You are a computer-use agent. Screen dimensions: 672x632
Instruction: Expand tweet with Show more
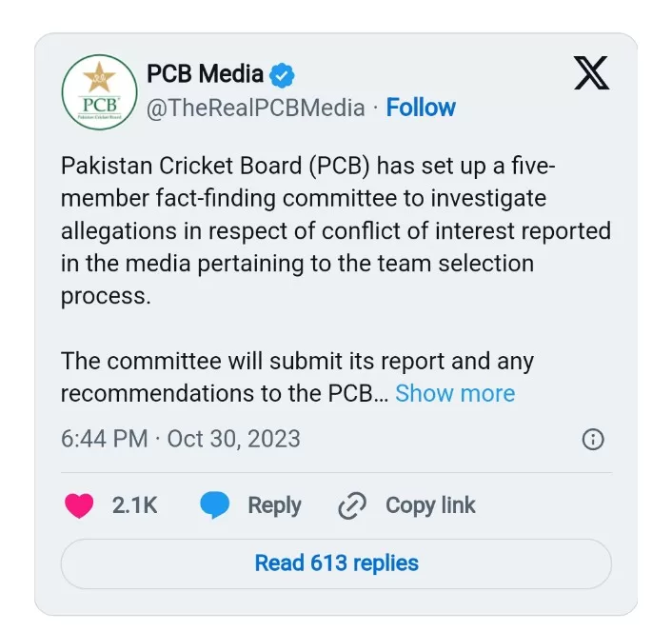[455, 393]
